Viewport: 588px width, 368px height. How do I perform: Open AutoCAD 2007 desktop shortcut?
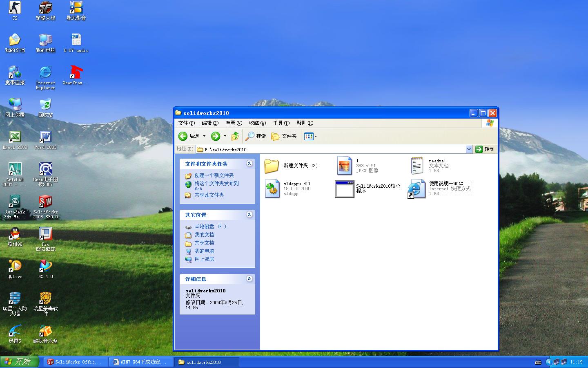click(15, 174)
